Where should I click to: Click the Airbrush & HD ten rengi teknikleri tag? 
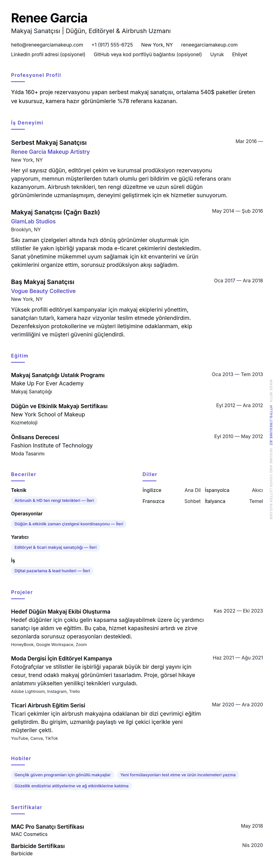[x=54, y=500]
